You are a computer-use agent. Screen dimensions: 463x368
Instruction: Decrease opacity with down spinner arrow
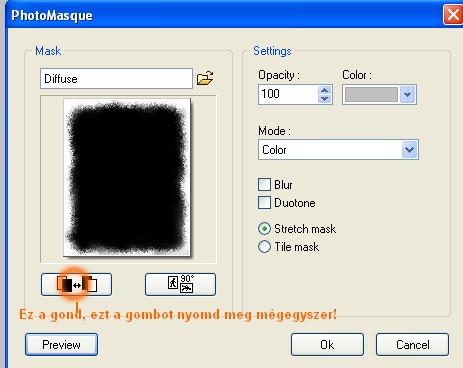pyautogui.click(x=325, y=99)
